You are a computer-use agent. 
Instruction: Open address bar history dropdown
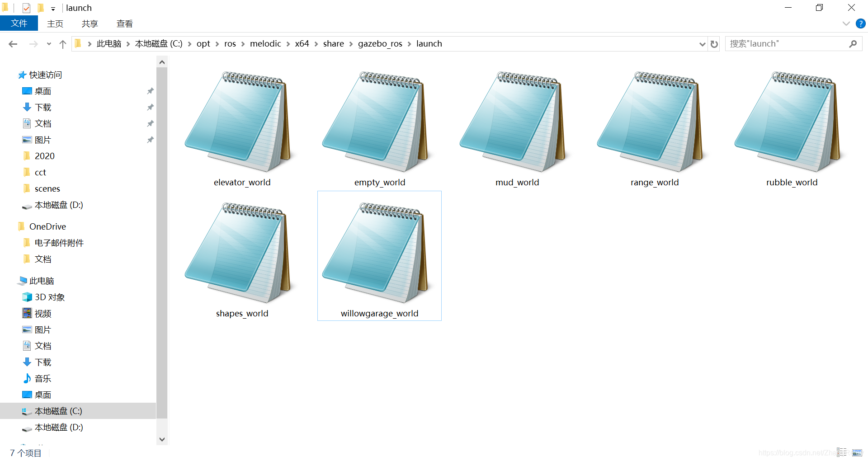tap(702, 44)
